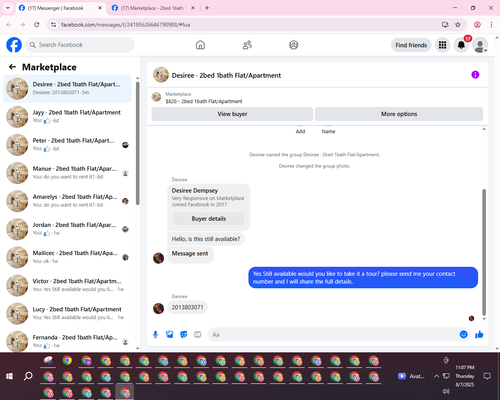Go back in browser history

click(x=9, y=25)
